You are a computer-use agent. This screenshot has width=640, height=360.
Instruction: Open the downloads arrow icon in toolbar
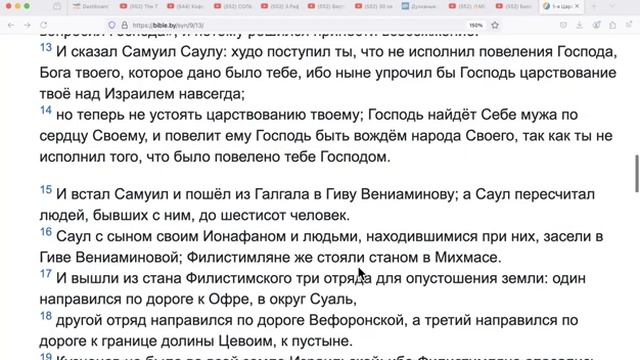tap(580, 25)
